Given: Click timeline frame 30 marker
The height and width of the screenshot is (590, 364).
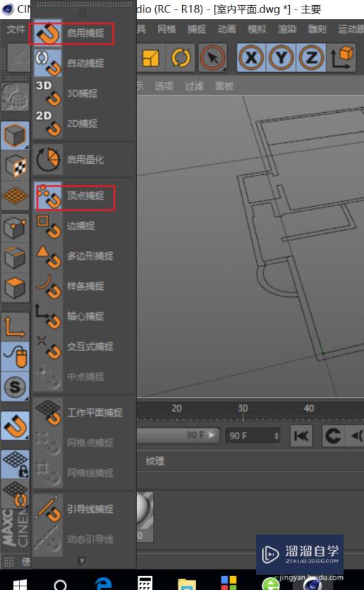Looking at the screenshot, I should tap(243, 408).
